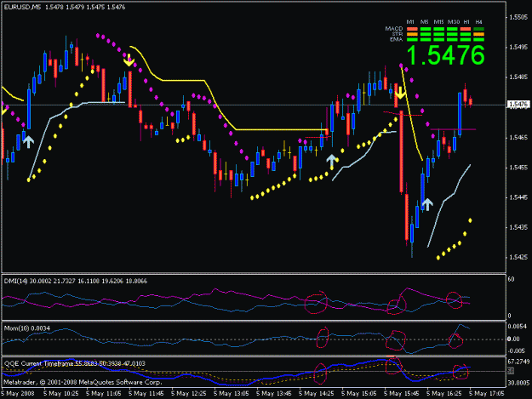Click the 5 May 14:25 time label
532x399 pixels.
pyautogui.click(x=317, y=393)
